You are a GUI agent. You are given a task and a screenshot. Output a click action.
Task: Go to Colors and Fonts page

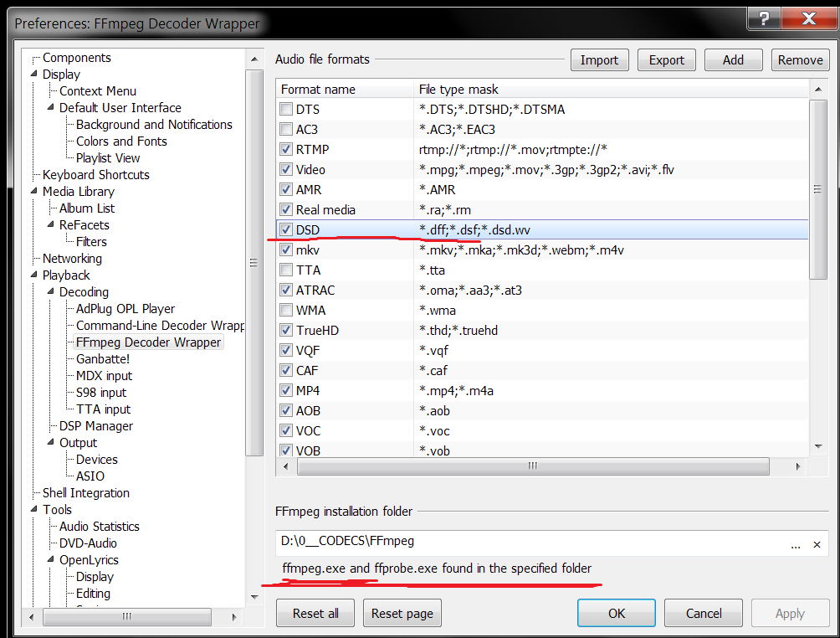coord(121,141)
